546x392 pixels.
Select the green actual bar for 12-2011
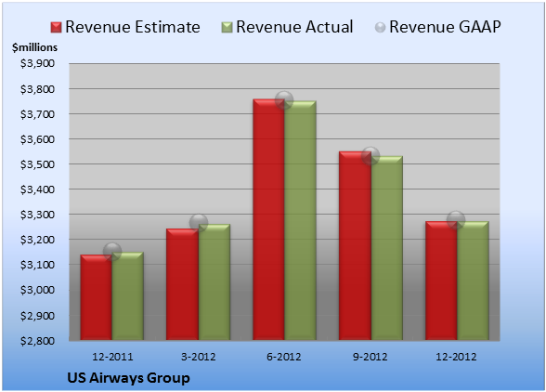pyautogui.click(x=127, y=296)
